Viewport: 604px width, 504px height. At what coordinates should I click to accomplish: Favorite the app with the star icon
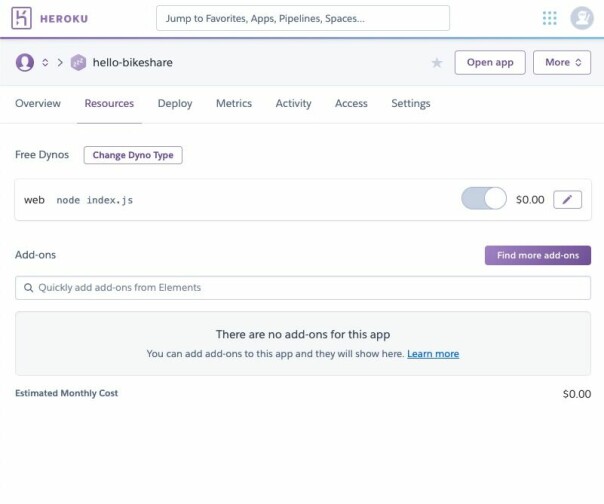point(437,62)
